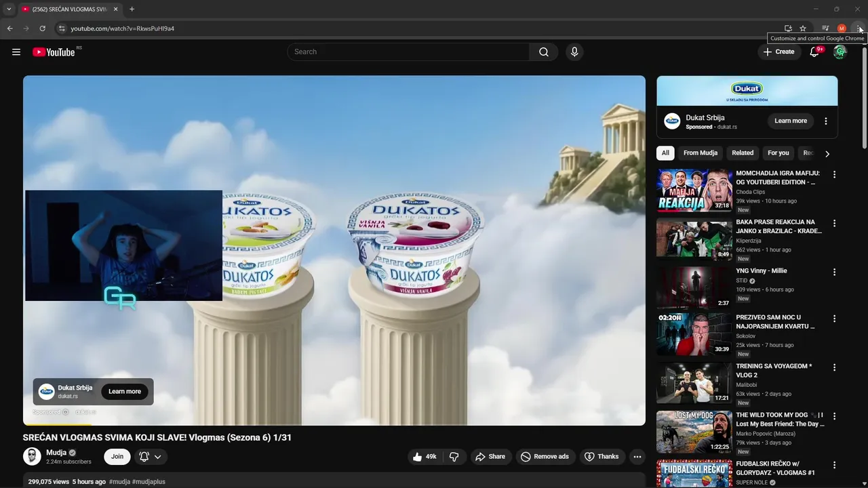This screenshot has width=868, height=488.
Task: Click Create button in header
Action: coord(778,52)
